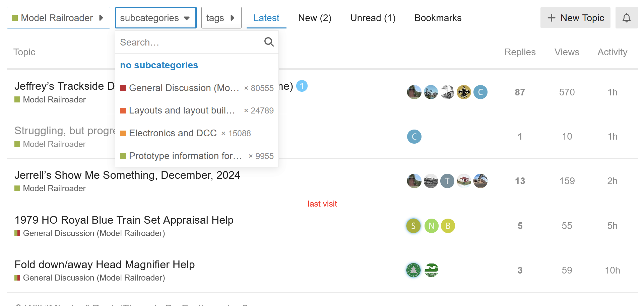
Task: Click the green S user avatar
Action: pos(413,226)
